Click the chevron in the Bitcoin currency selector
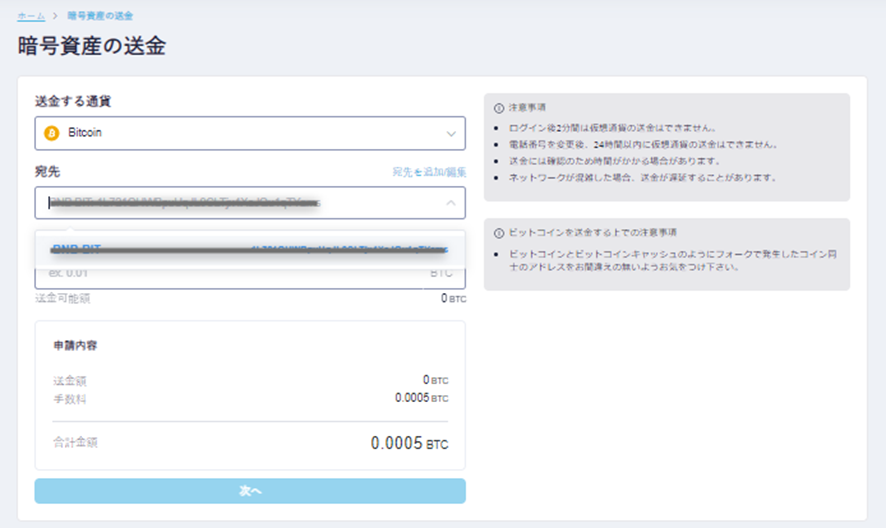Screen dimensions: 886x528 coord(450,133)
